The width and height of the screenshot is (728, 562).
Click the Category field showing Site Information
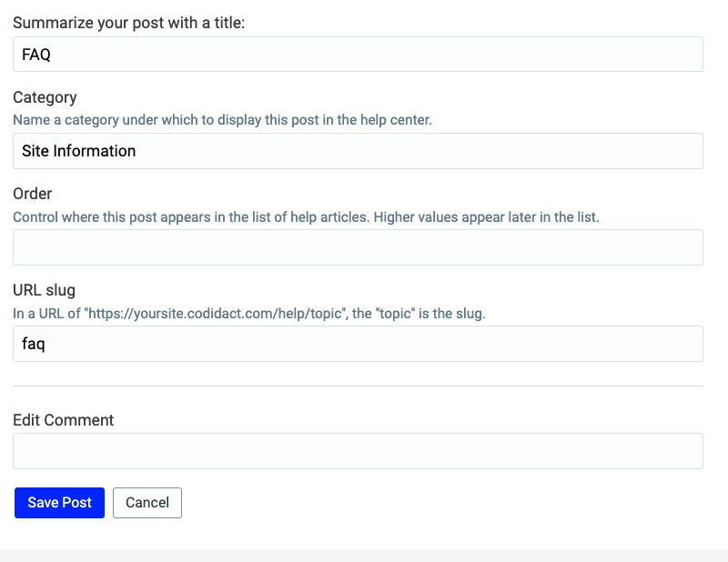pos(358,151)
